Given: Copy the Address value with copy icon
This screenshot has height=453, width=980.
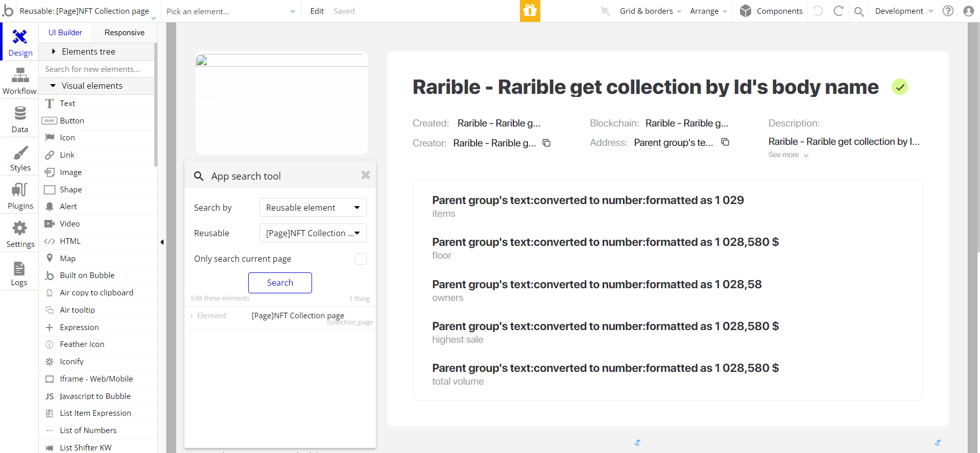Looking at the screenshot, I should 725,142.
